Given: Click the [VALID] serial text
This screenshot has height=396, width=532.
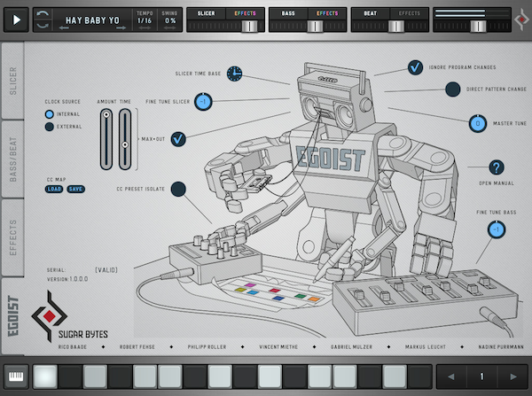Looking at the screenshot, I should (106, 270).
